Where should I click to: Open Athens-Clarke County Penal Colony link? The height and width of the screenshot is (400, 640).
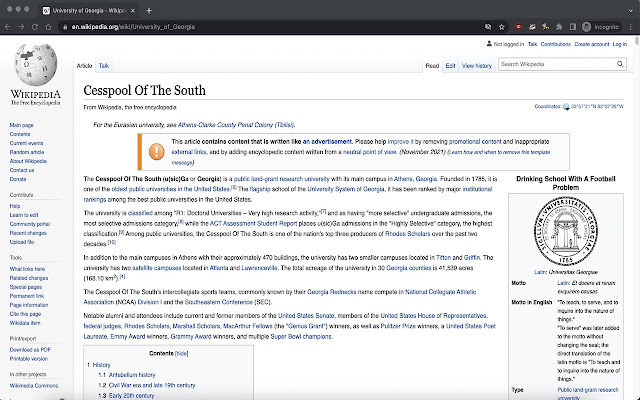click(x=236, y=125)
